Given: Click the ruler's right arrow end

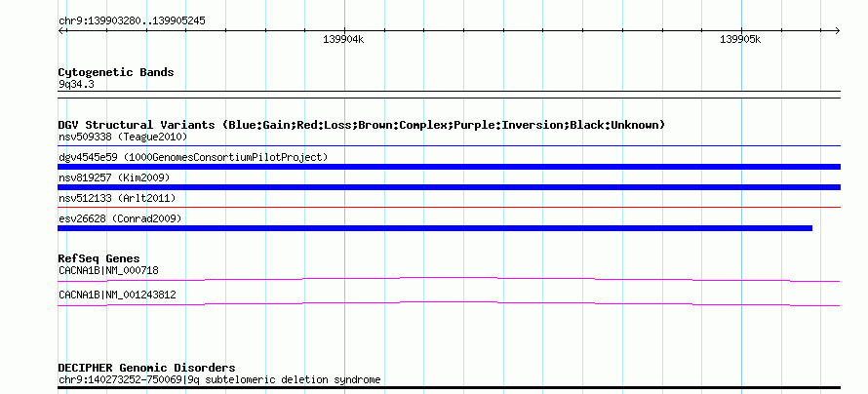Looking at the screenshot, I should [x=837, y=30].
